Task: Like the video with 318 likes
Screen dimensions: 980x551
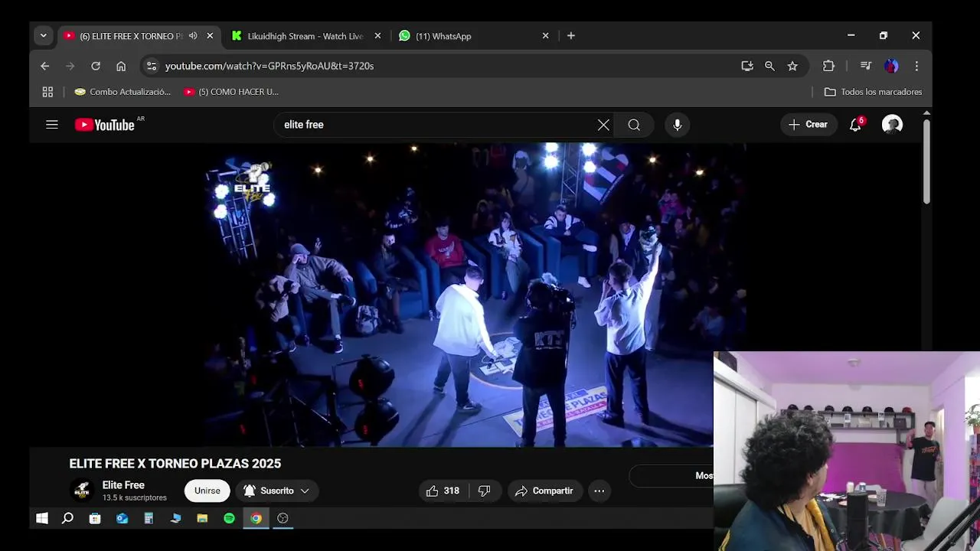Action: coord(443,491)
